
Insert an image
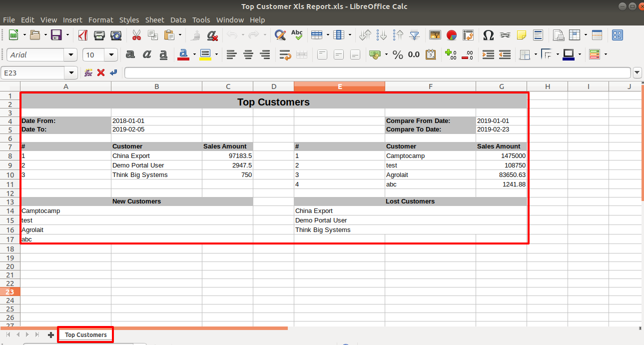[x=435, y=35]
